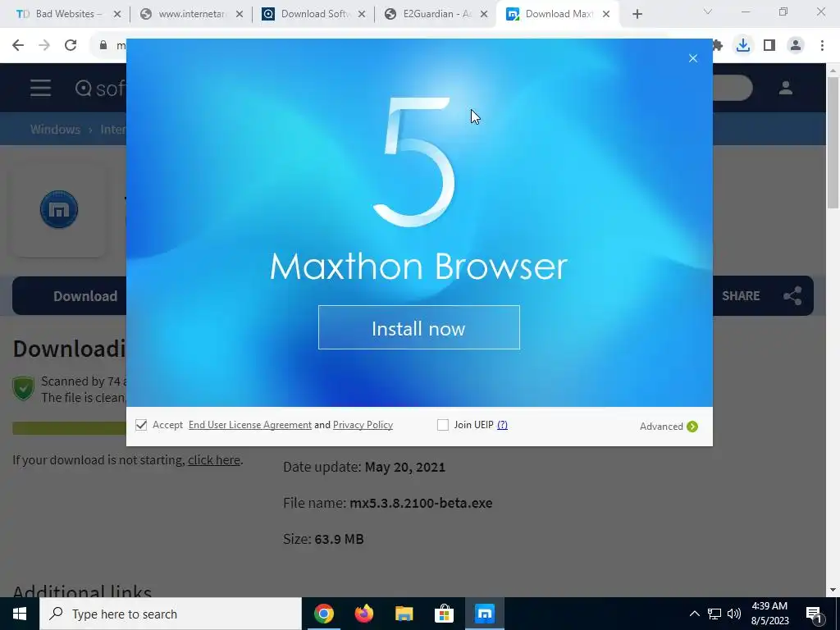
Task: Uncheck the Accept license agreement checkbox
Action: (x=141, y=425)
